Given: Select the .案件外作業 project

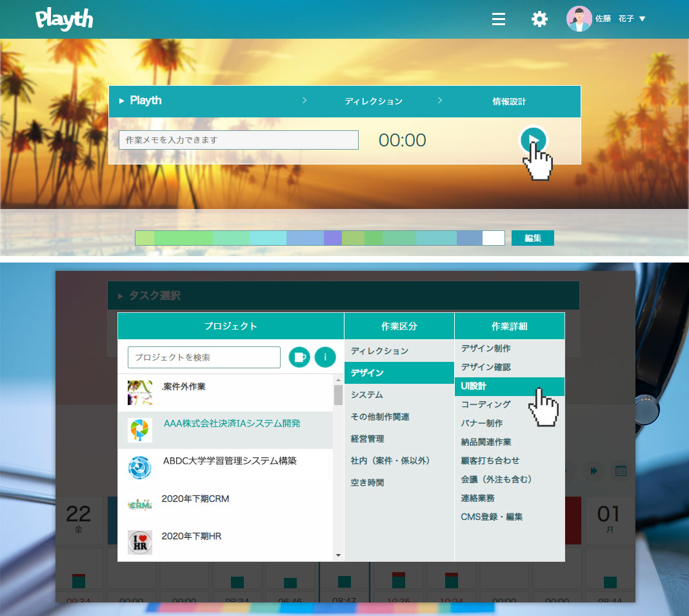Looking at the screenshot, I should pos(225,392).
